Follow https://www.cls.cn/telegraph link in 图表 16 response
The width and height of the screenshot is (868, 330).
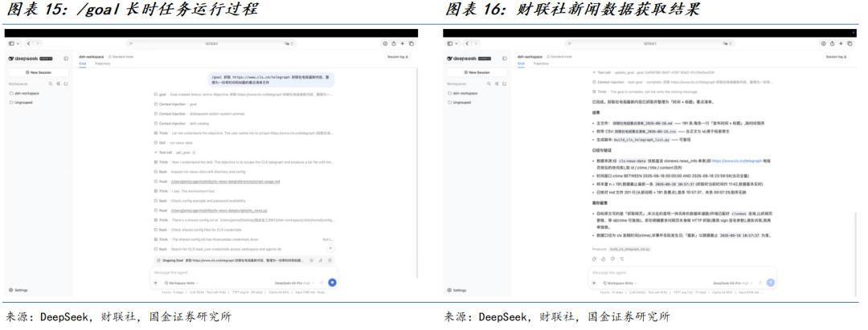[737, 161]
